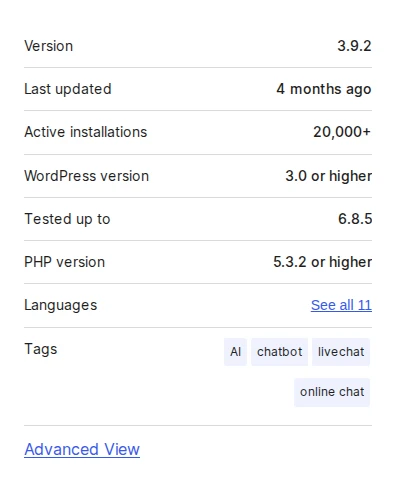Image resolution: width=396 pixels, height=497 pixels.
Task: Click the Tags label
Action: [x=41, y=349]
